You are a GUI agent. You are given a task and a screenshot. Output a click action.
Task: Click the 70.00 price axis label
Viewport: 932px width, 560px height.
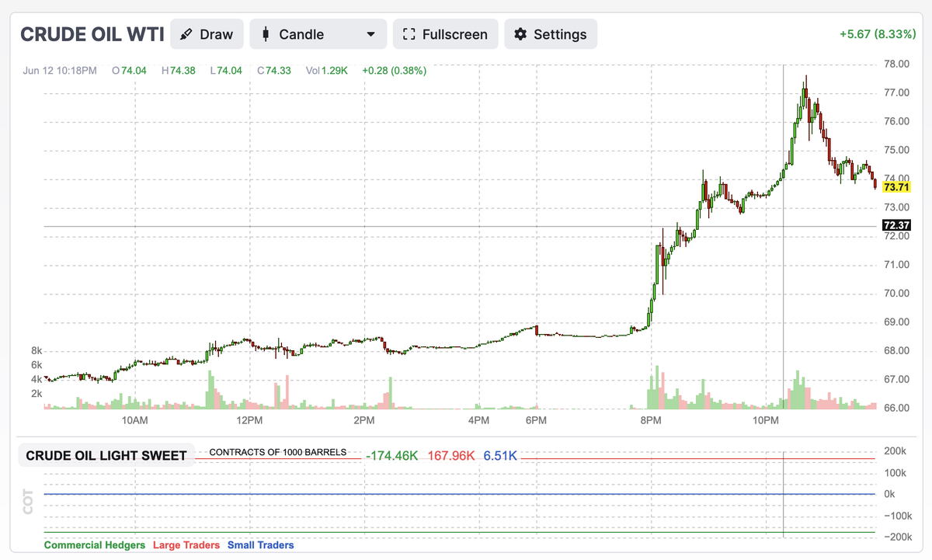[897, 293]
